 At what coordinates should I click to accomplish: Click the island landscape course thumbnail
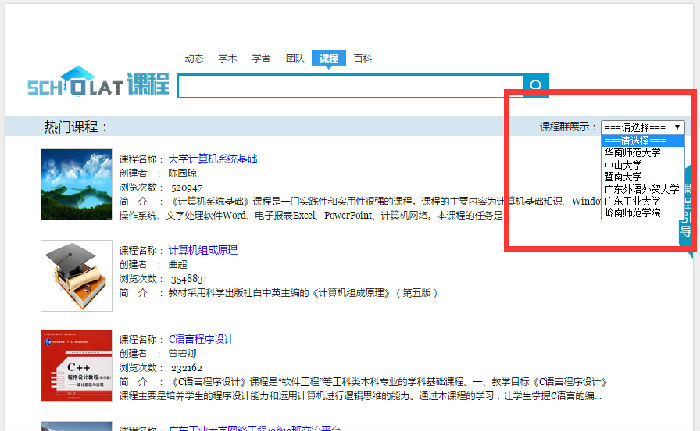(x=76, y=184)
